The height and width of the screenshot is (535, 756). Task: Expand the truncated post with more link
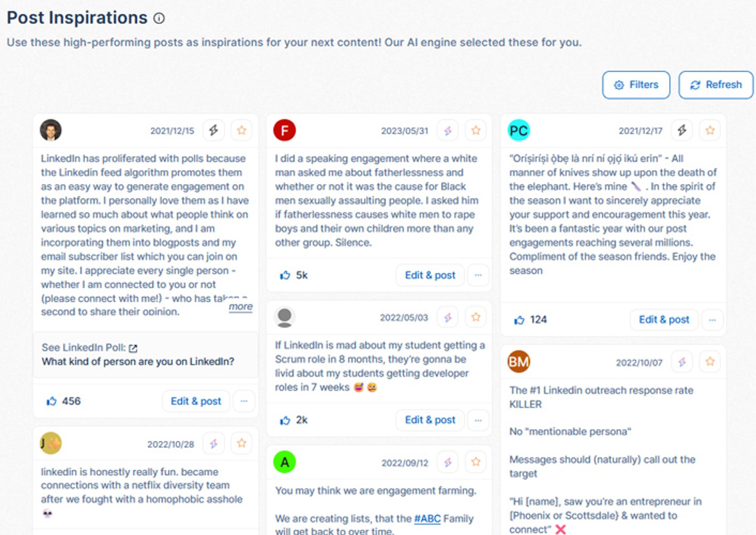241,306
